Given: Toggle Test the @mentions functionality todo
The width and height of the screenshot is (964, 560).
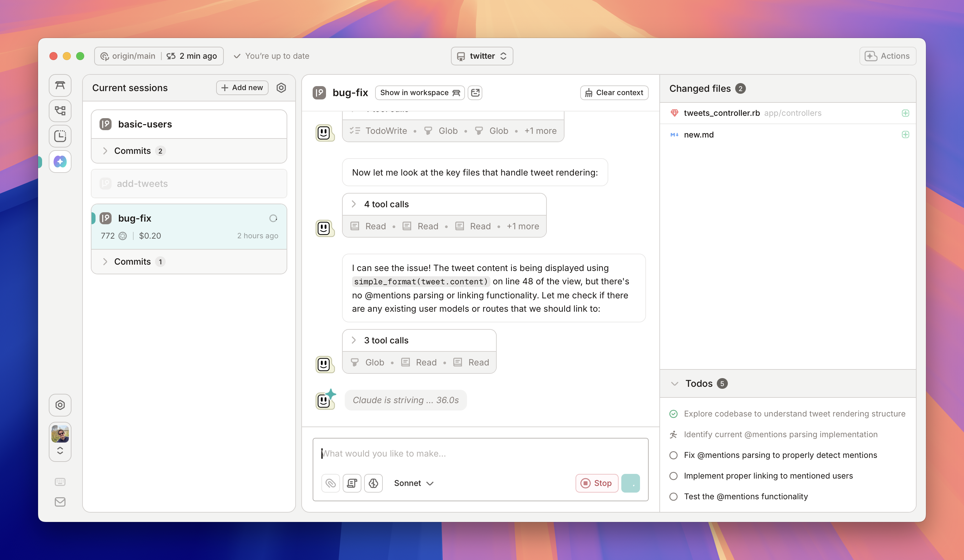Looking at the screenshot, I should pos(673,497).
